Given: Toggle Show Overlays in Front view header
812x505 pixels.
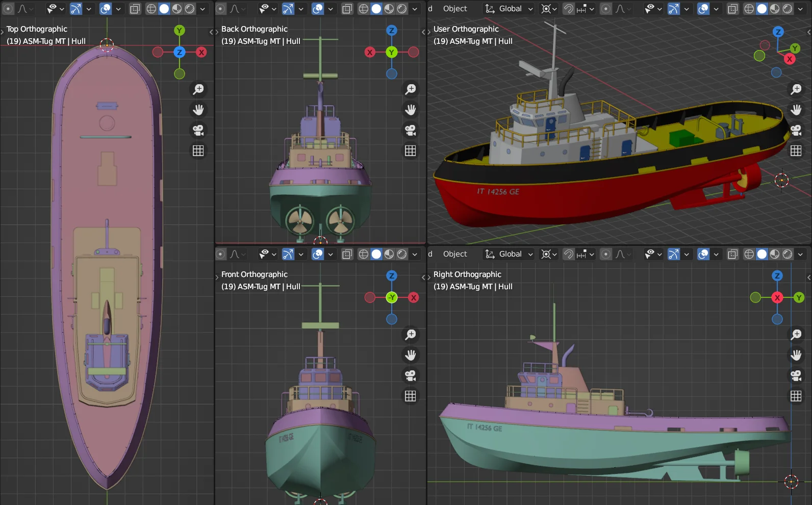Looking at the screenshot, I should (x=318, y=254).
